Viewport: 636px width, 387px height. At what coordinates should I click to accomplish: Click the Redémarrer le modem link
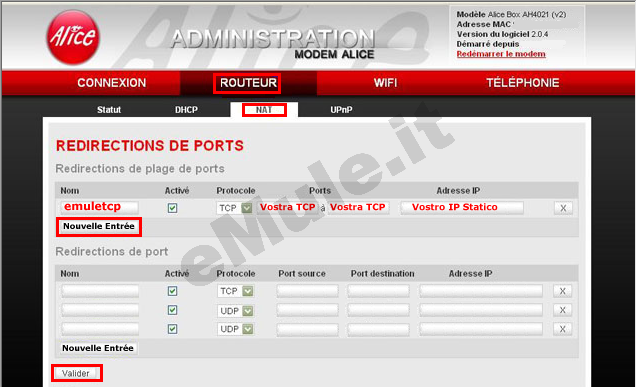(501, 54)
